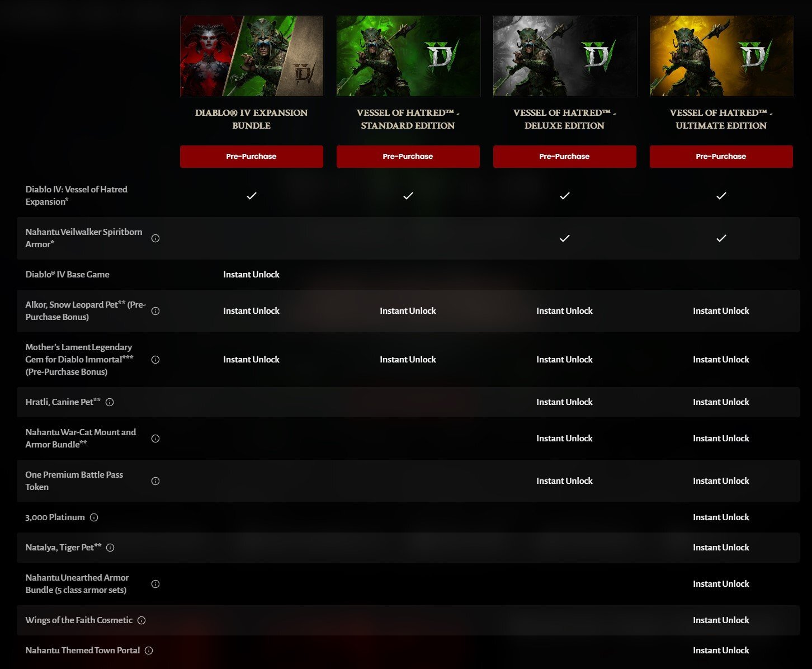Screen dimensions: 812x669
Task: Select the Nahantu Themed Town Portal label
Action: pyautogui.click(x=83, y=651)
